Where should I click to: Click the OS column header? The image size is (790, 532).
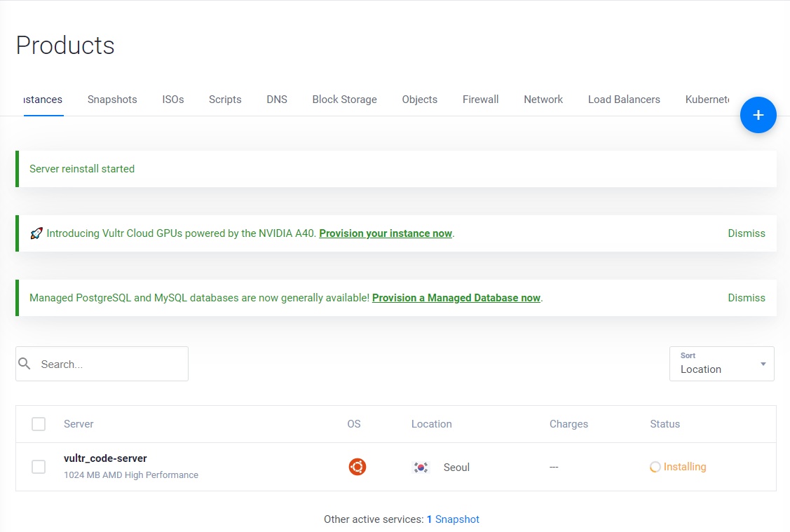click(354, 423)
